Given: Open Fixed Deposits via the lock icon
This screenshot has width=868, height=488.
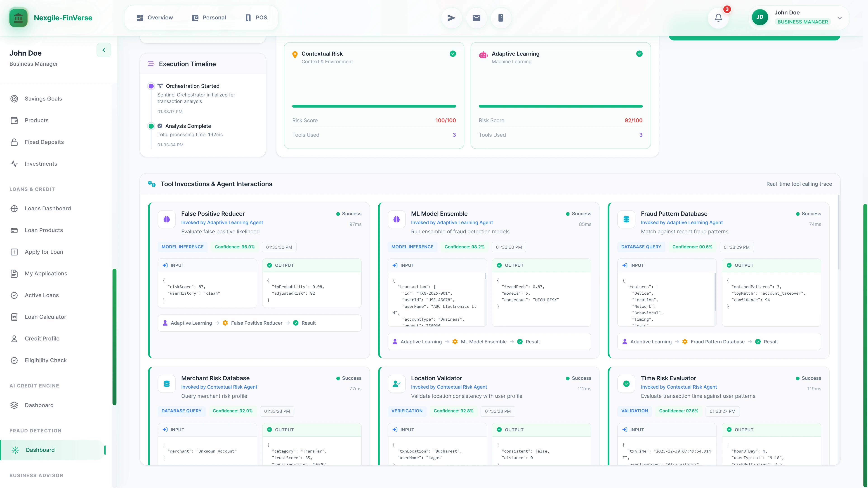Looking at the screenshot, I should [14, 142].
